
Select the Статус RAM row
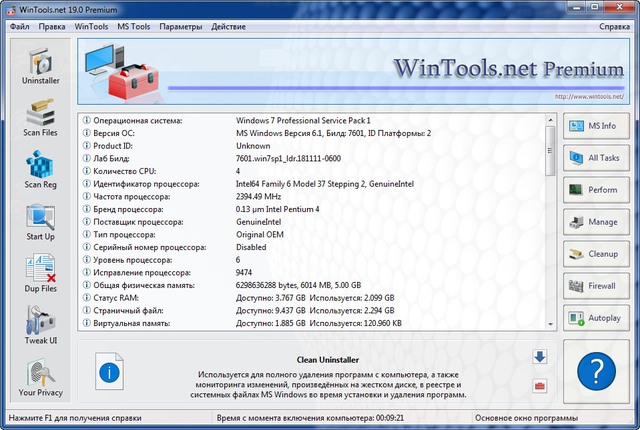(x=311, y=297)
